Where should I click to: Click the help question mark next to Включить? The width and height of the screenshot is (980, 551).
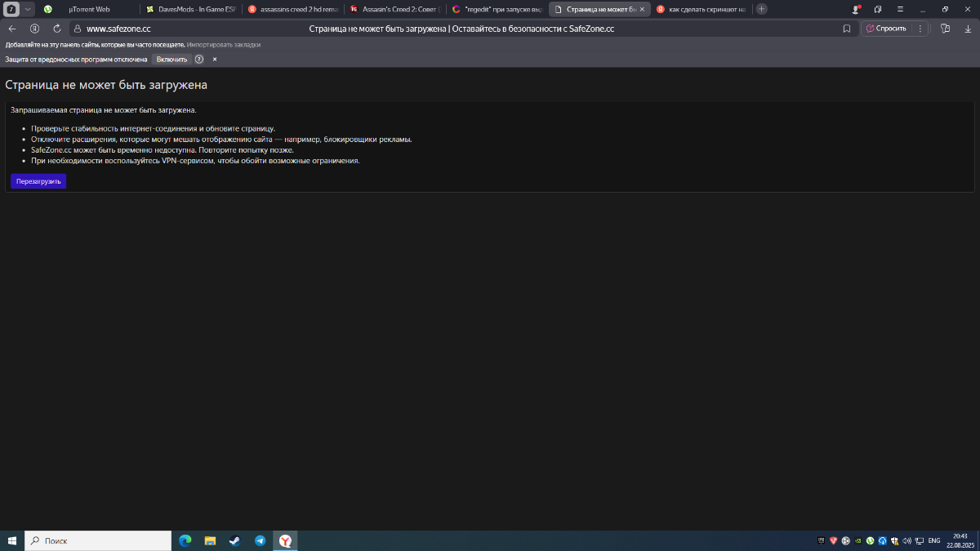199,60
